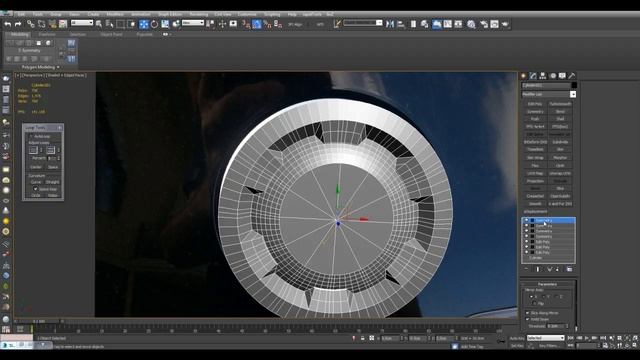
Task: Open the Hierarchy command panel tab
Action: [x=543, y=76]
